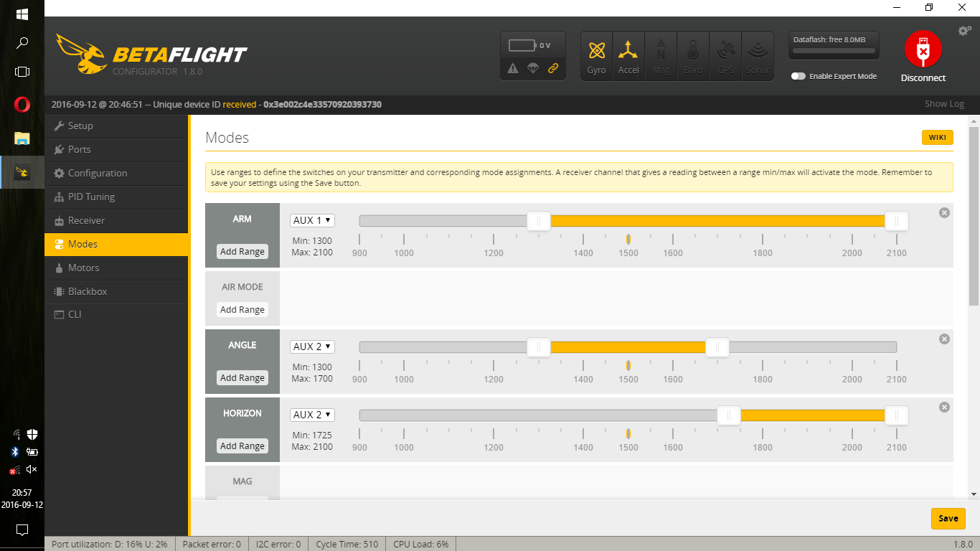Open the AUX channel dropdown for ARM
Image resolution: width=980 pixels, height=551 pixels.
coord(311,220)
